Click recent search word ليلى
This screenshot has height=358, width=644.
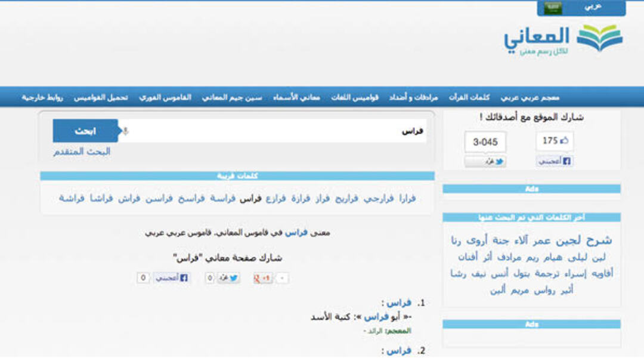[x=577, y=258]
